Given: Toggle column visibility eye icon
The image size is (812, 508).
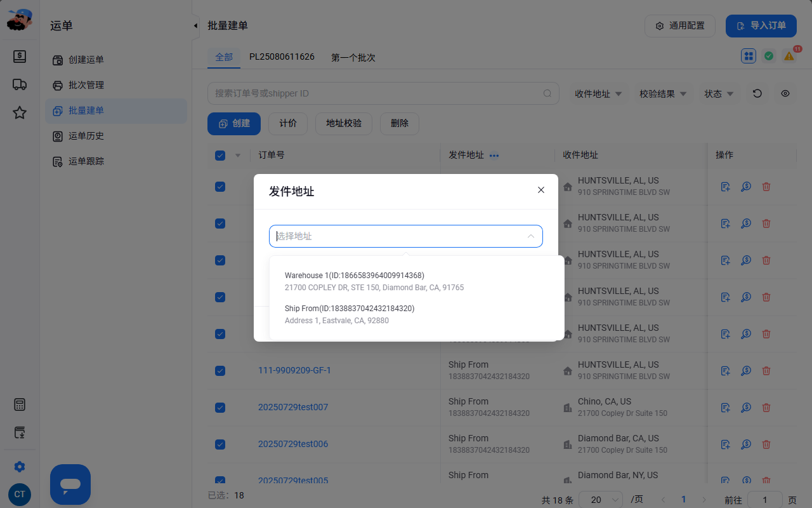Looking at the screenshot, I should point(785,93).
